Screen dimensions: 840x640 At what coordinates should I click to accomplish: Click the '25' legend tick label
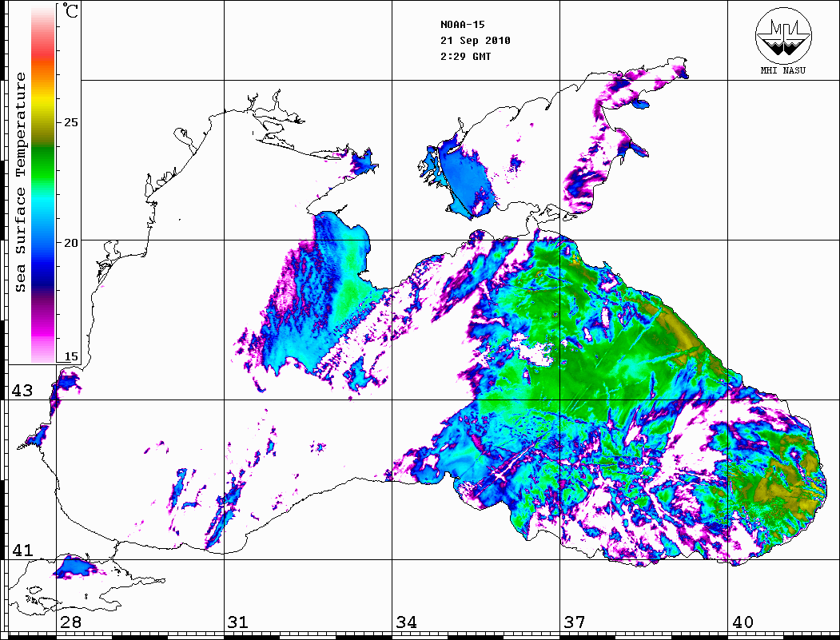[70, 122]
